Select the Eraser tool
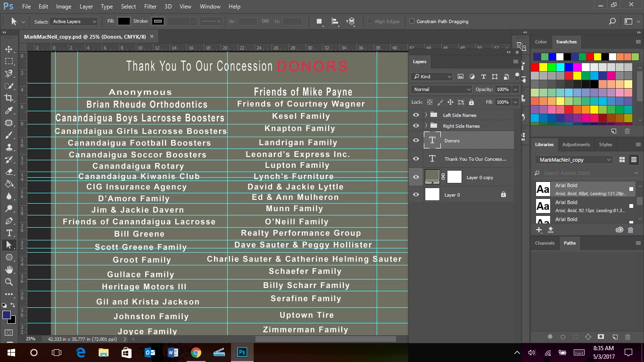This screenshot has width=644, height=362. 9,172
